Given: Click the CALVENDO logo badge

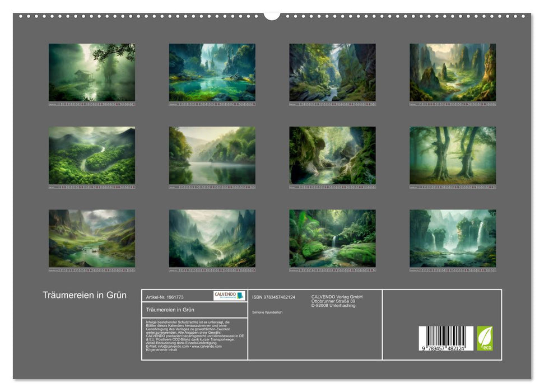Looking at the screenshot, I should click(x=229, y=296).
